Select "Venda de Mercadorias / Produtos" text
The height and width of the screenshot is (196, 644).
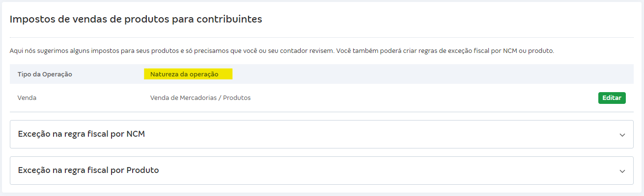(200, 98)
